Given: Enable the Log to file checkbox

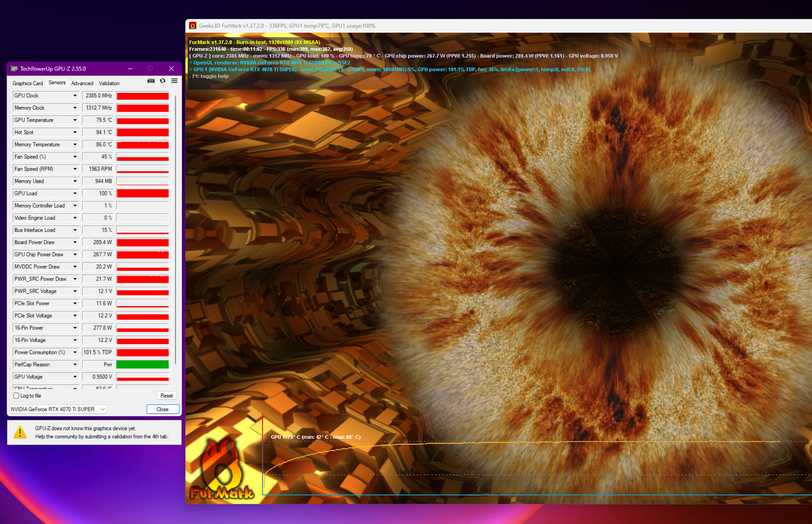Looking at the screenshot, I should pos(16,396).
